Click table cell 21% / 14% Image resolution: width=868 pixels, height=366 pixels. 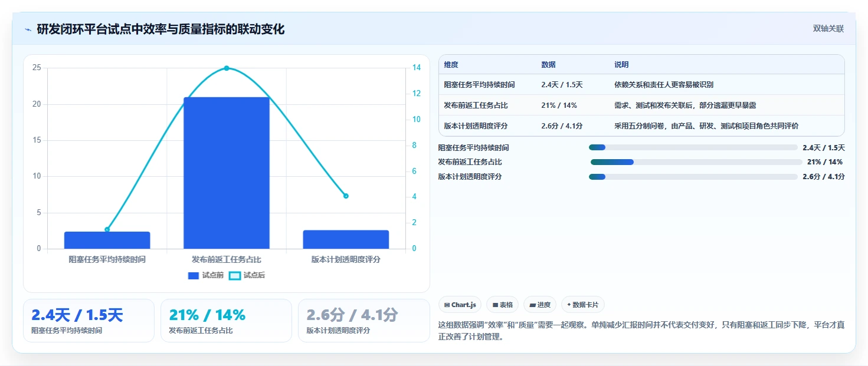(559, 105)
